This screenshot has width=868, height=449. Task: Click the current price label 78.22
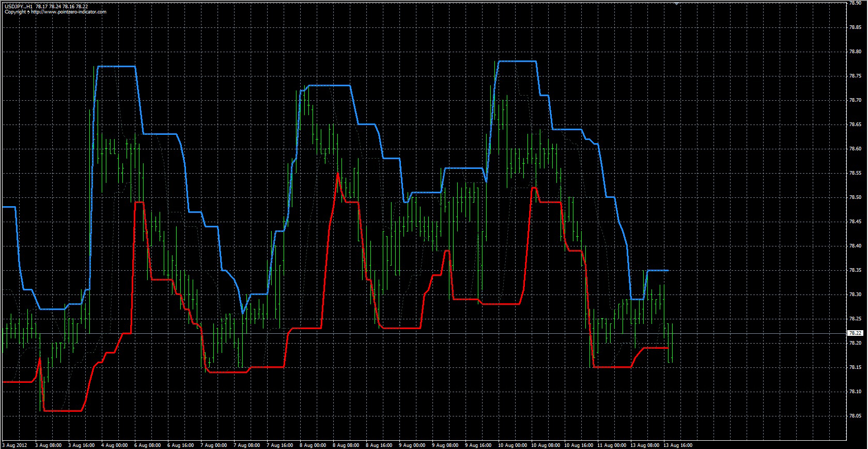coord(855,333)
